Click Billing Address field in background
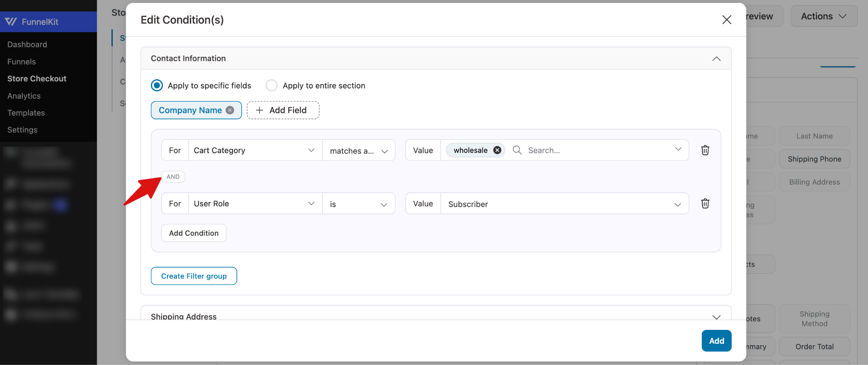 click(815, 182)
